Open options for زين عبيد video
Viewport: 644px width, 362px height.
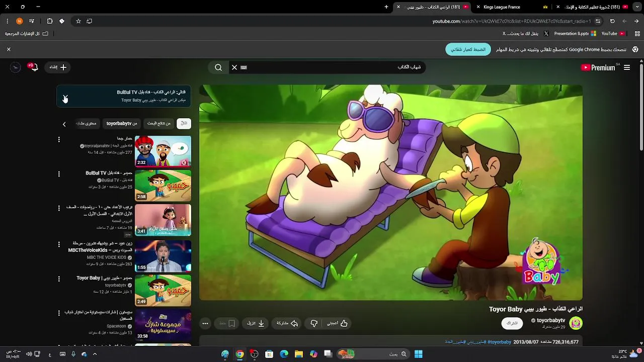(59, 244)
